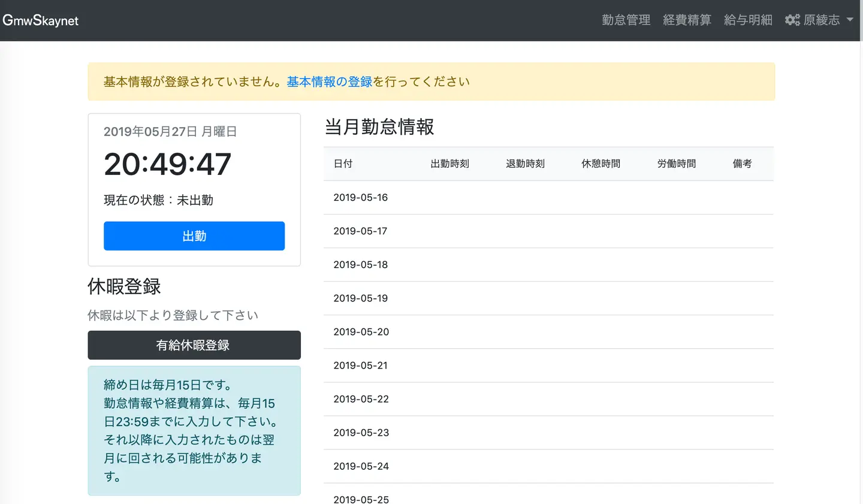
Task: Click the 備考 column header
Action: pyautogui.click(x=742, y=164)
